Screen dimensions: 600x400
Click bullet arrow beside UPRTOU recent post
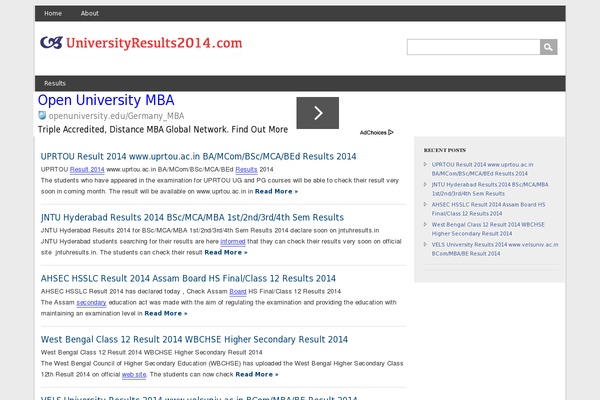(x=426, y=164)
